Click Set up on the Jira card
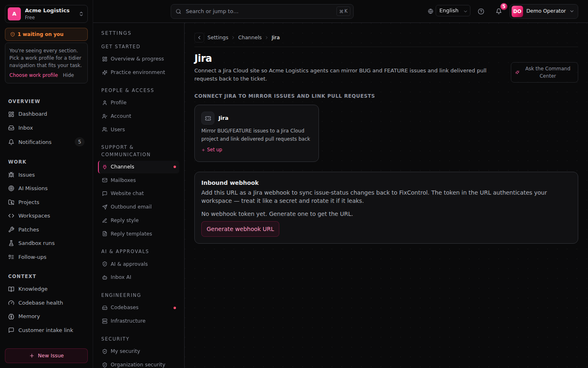 coord(212,150)
